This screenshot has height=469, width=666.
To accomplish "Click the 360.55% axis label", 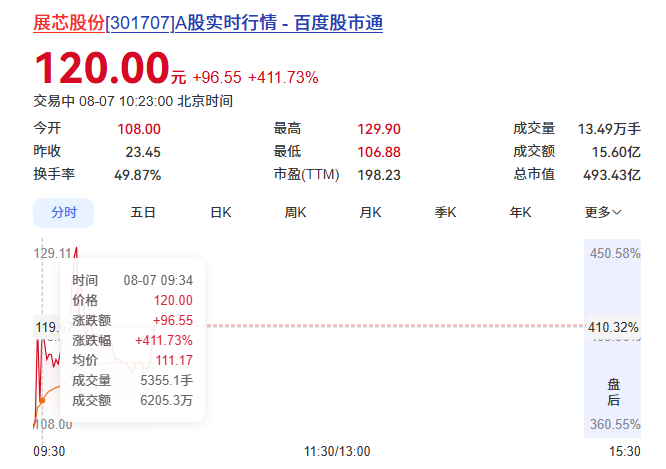I will pyautogui.click(x=615, y=424).
